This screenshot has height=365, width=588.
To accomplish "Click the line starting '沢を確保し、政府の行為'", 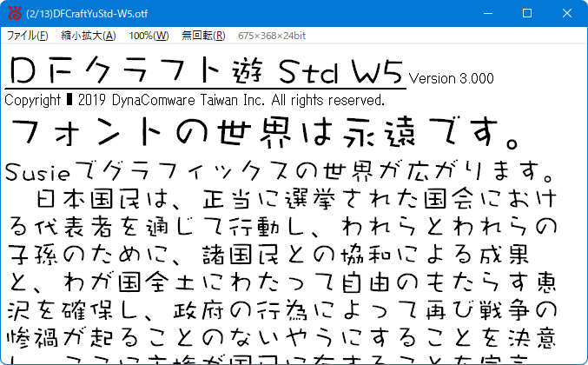I will click(282, 310).
